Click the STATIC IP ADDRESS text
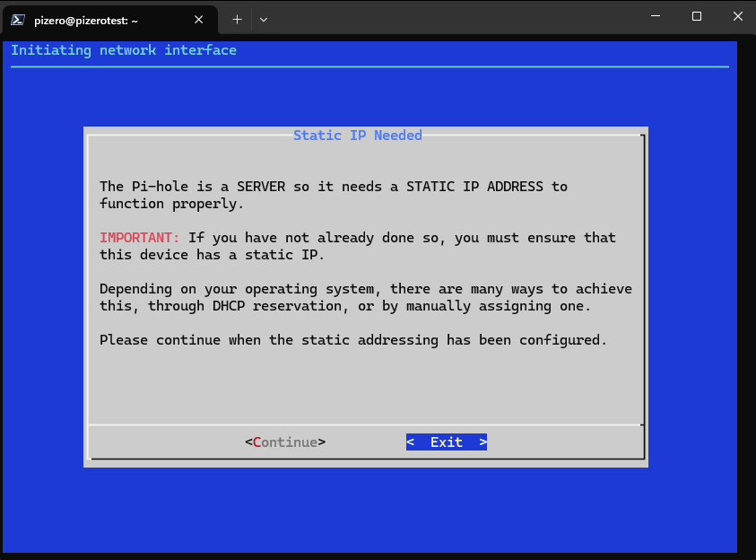The width and height of the screenshot is (756, 560). (x=474, y=187)
